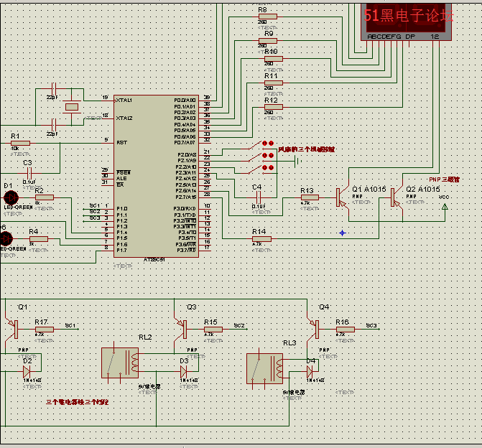482x448 pixels.
Task: Select resistor R9
Action: coord(267,41)
